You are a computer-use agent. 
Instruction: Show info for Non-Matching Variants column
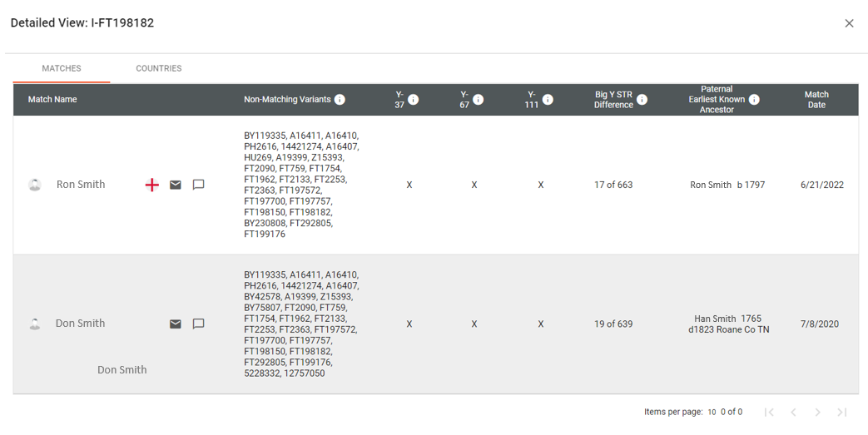[340, 100]
